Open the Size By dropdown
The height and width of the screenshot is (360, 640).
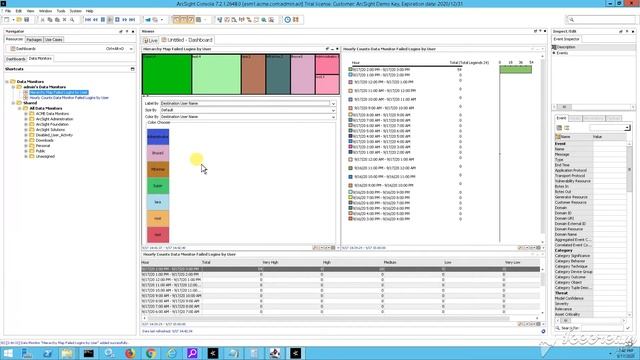[x=333, y=110]
